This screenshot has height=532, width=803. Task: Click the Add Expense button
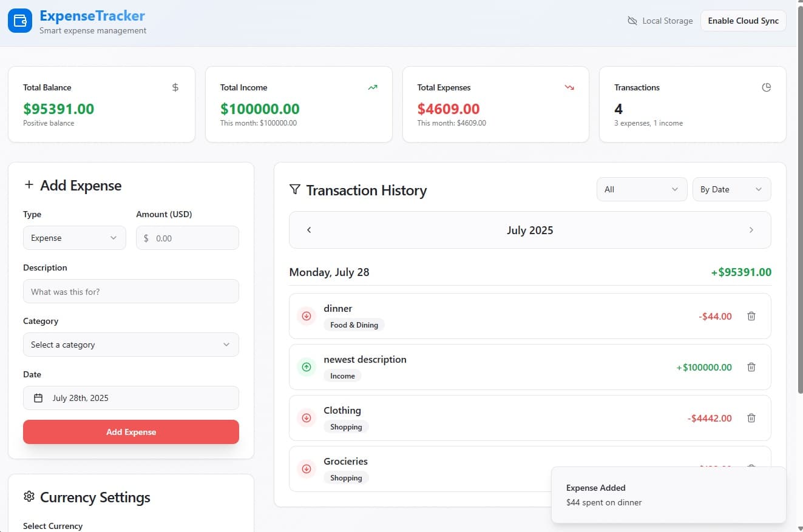pos(130,432)
